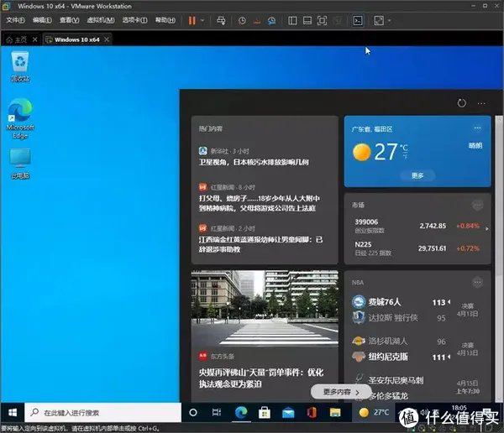Open the 编辑(E) menu

[42, 20]
